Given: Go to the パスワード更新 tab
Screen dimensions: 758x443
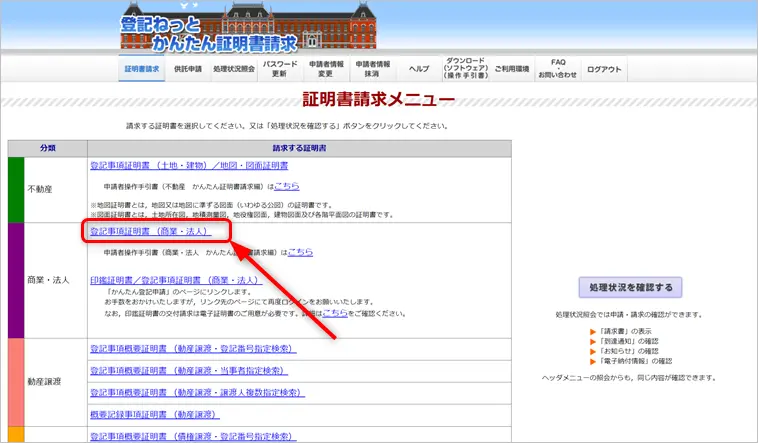Looking at the screenshot, I should (280, 69).
